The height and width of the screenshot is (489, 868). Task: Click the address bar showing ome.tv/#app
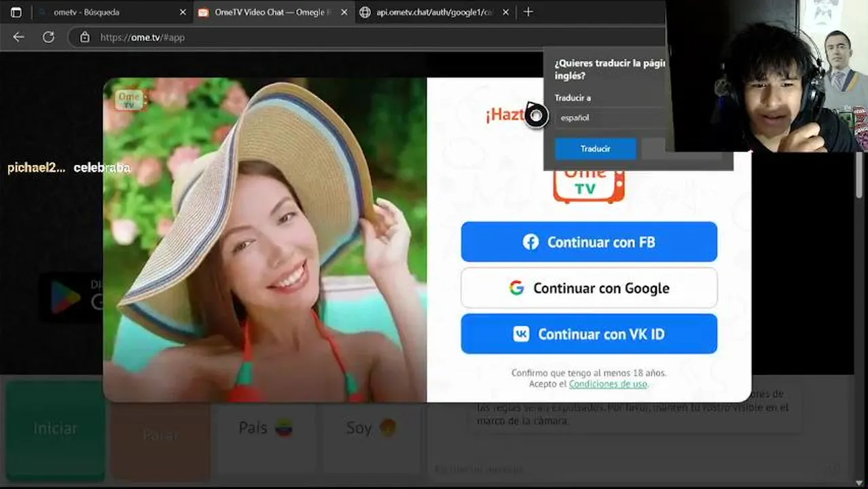367,37
